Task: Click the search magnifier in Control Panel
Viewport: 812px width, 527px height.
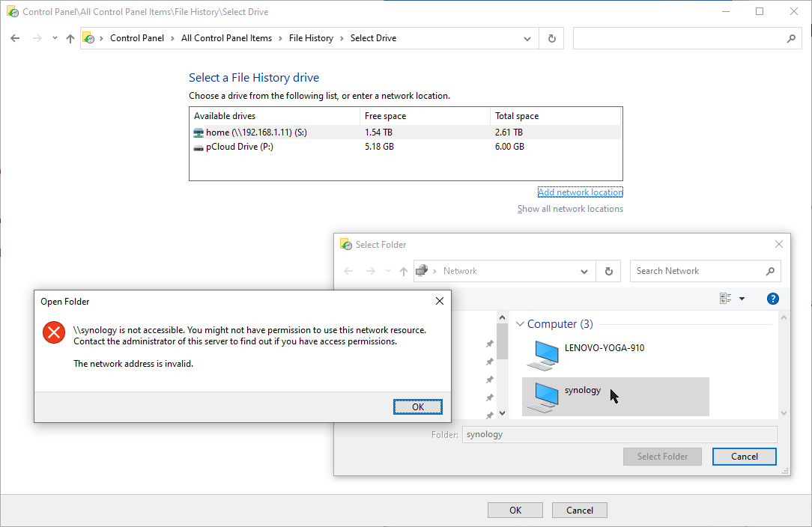Action: click(x=791, y=38)
